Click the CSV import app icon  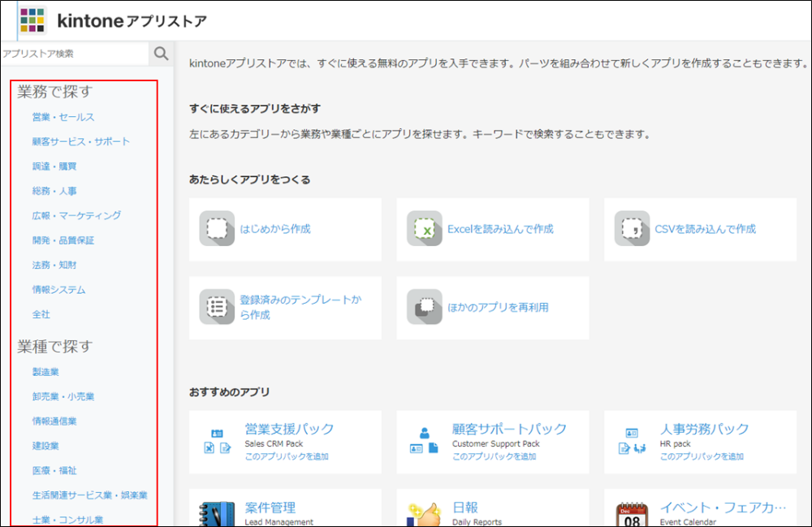point(633,228)
